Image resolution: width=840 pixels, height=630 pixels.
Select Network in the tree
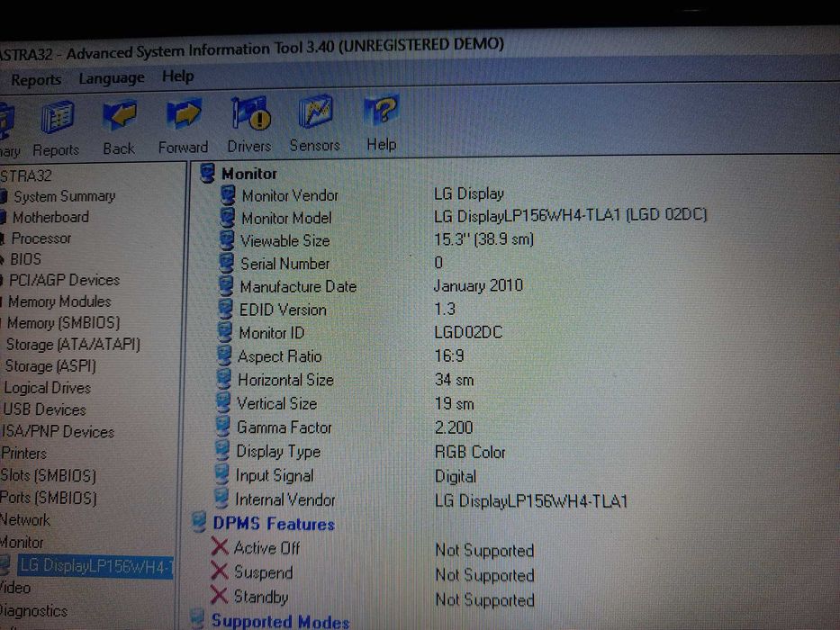tap(24, 520)
